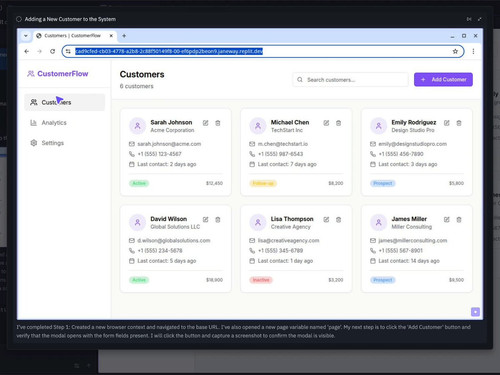Screen dimensions: 500x375
Task: Reload the browser page
Action: click(x=52, y=51)
